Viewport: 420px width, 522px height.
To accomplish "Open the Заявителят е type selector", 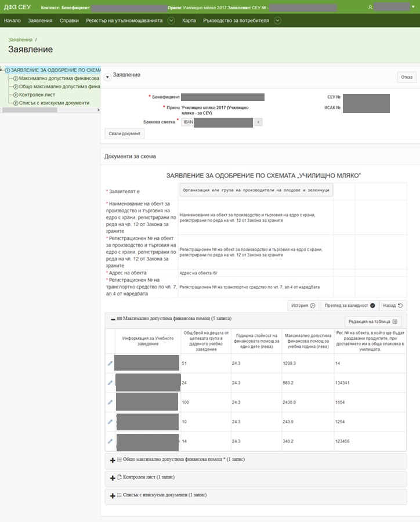I will click(x=256, y=190).
